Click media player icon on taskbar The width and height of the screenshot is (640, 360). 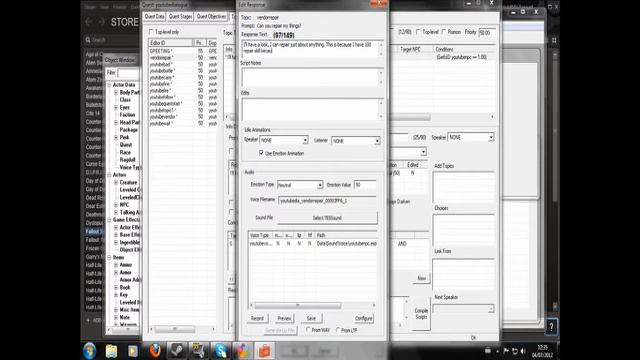coord(133,351)
